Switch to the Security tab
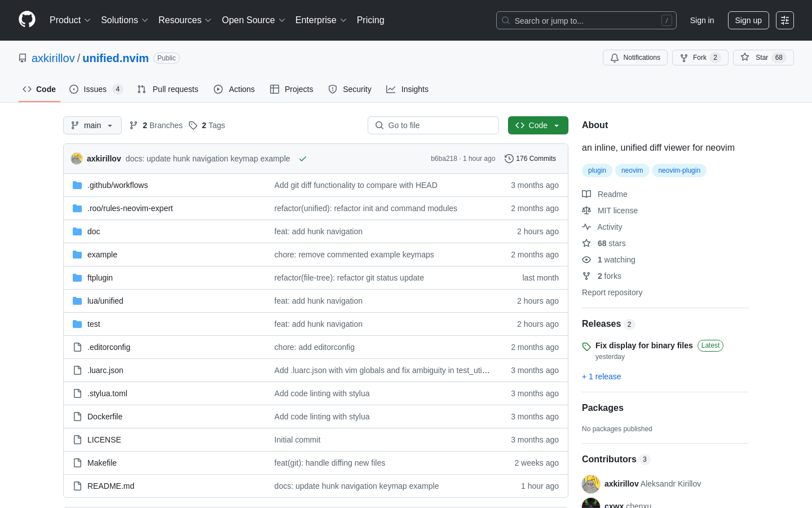Screen dimensions: 812x508 350,89
